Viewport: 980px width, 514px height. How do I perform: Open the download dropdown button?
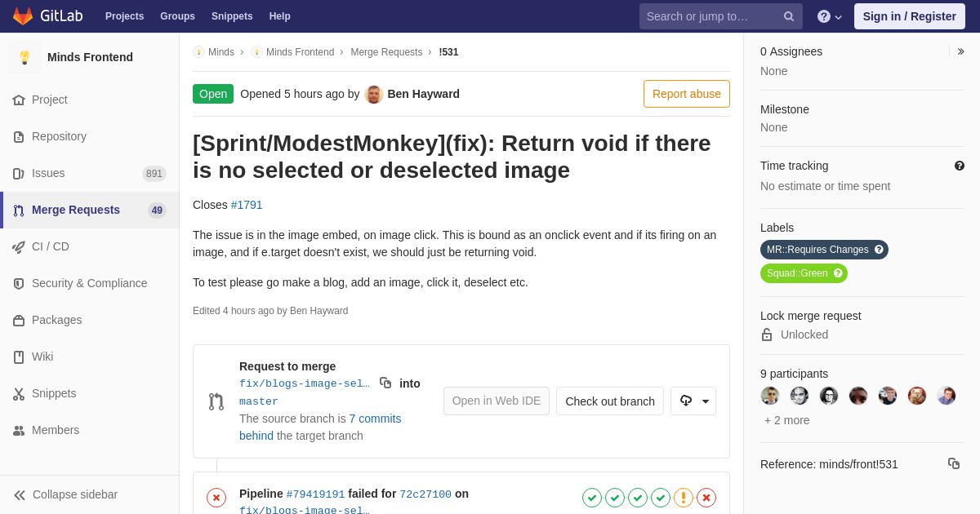[693, 401]
